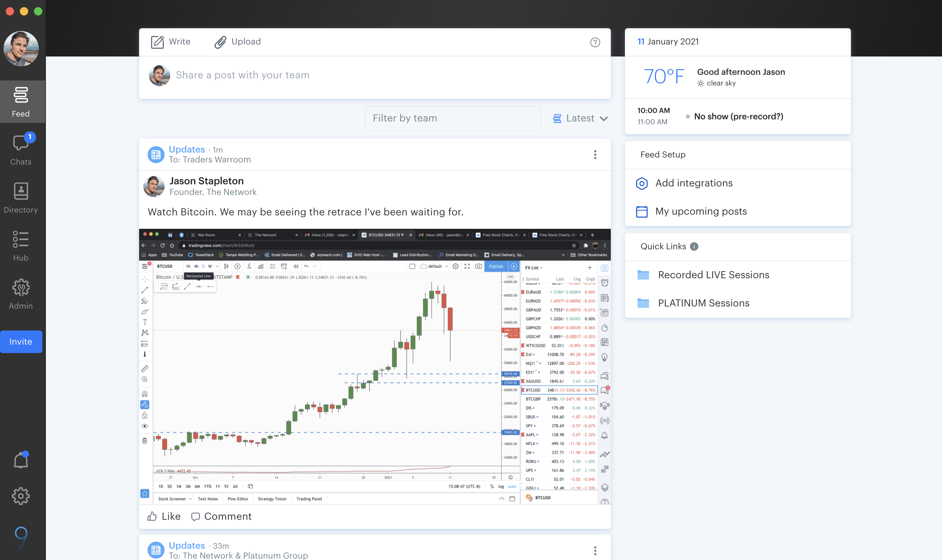Click the Write pencil icon
942x560 pixels.
coord(157,42)
